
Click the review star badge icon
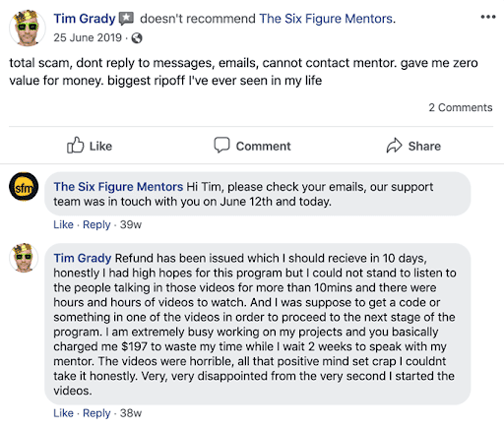126,19
